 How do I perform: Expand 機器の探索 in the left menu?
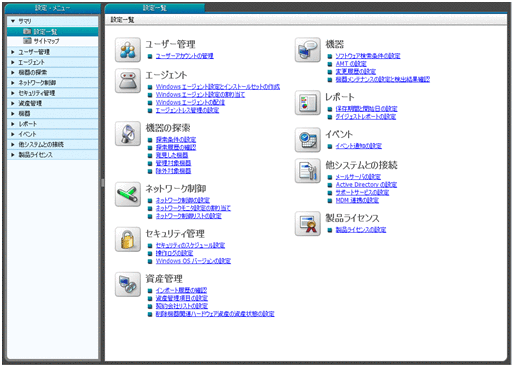(x=13, y=72)
